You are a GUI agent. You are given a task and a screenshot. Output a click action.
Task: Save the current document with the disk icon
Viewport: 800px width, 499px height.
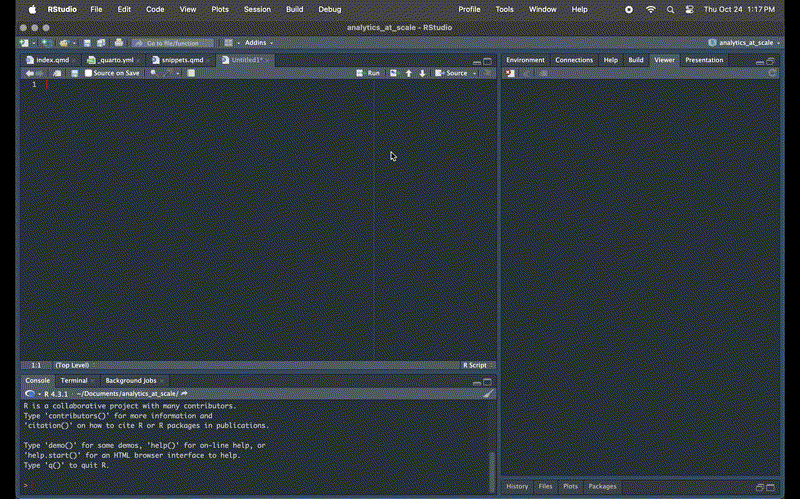pos(74,73)
